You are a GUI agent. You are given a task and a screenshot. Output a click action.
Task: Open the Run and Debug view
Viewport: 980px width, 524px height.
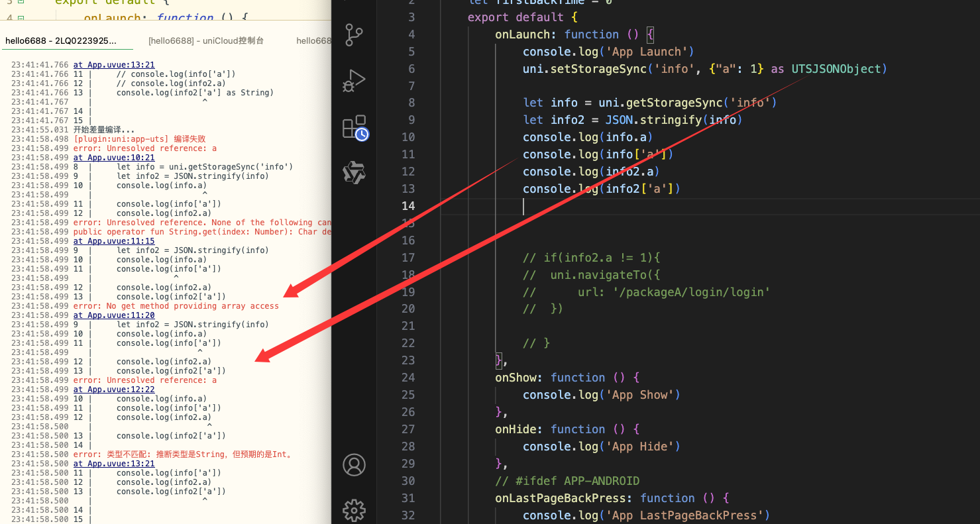point(354,81)
